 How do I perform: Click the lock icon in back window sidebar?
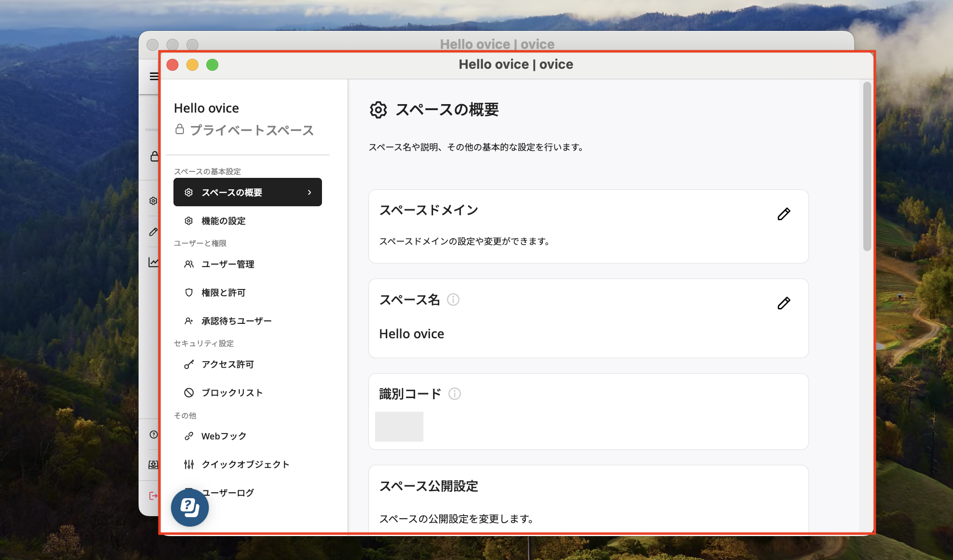click(154, 156)
